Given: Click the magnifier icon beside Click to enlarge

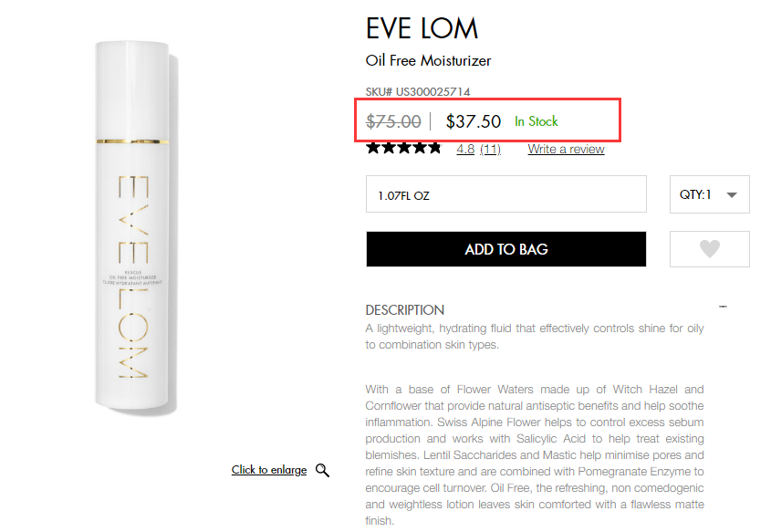Looking at the screenshot, I should pos(322,470).
